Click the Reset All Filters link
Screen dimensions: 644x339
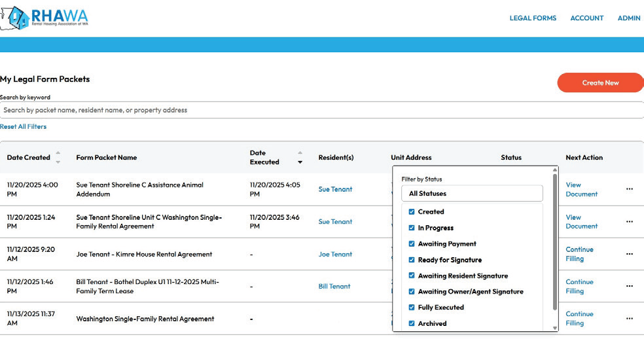click(24, 127)
